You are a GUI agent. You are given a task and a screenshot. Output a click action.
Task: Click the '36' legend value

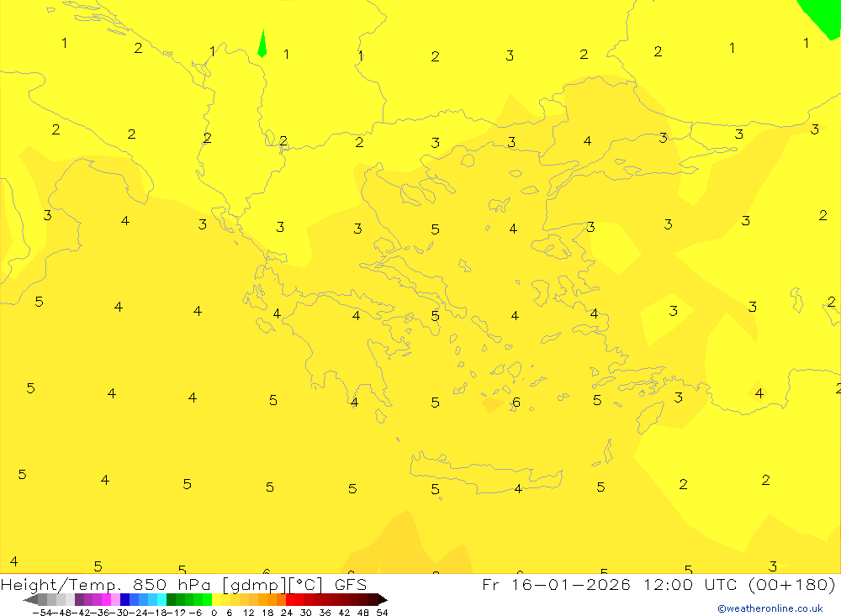[x=325, y=613]
